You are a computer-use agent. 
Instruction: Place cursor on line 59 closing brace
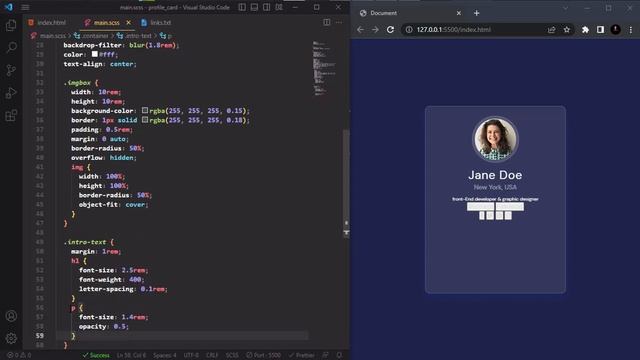tap(73, 336)
